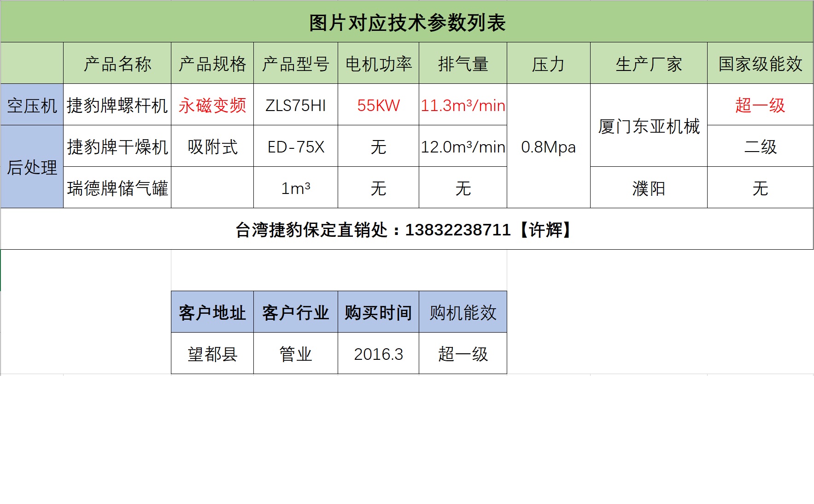The width and height of the screenshot is (814, 504).
Task: Click the 后处理 merged category cell
Action: pos(32,167)
